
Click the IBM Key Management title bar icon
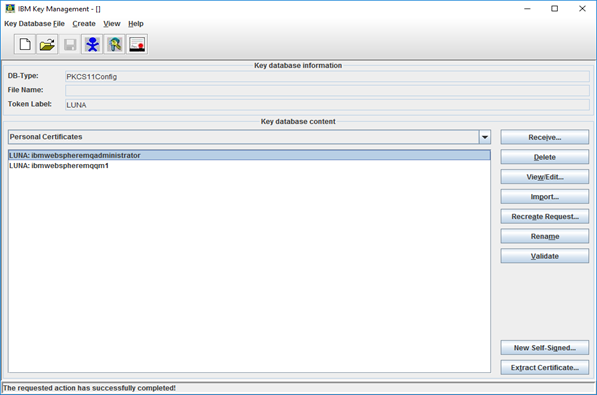(10, 8)
